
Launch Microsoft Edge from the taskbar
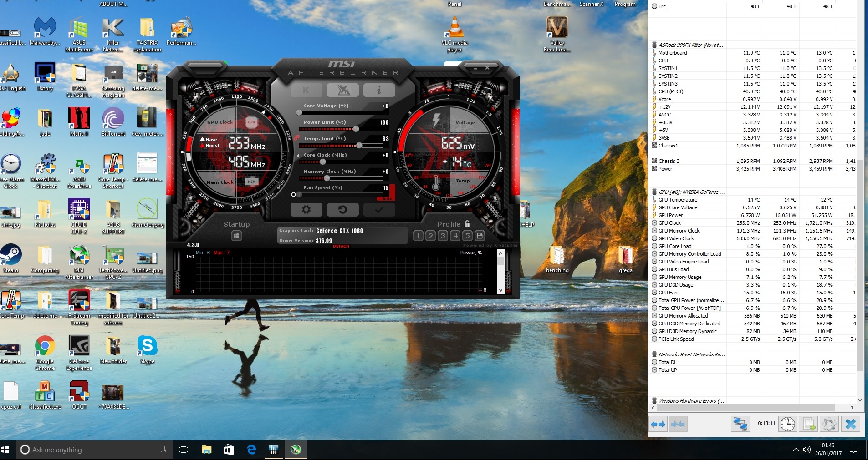pos(251,450)
